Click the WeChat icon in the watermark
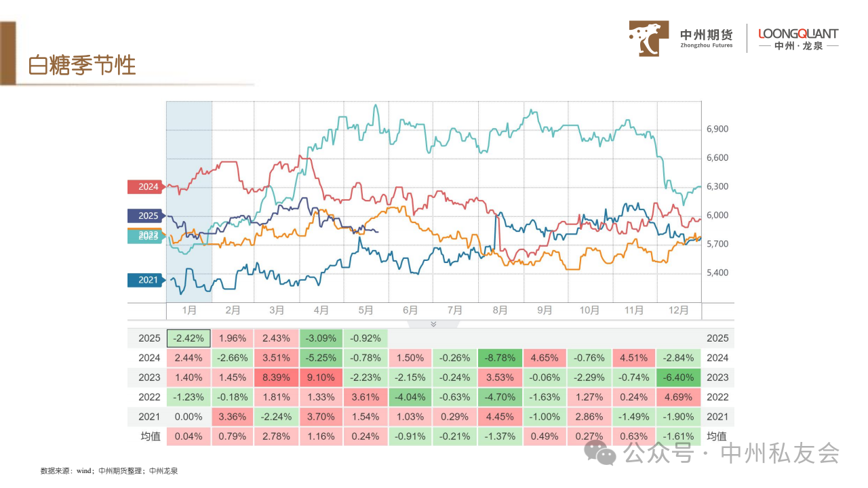Image resolution: width=868 pixels, height=488 pixels. [601, 452]
